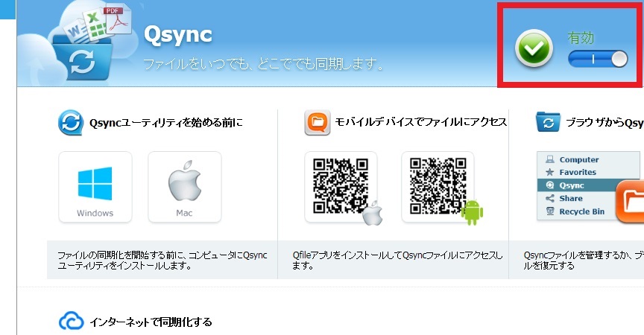Click the heading インターネットで同期化する
The image size is (644, 335).
pyautogui.click(x=151, y=322)
